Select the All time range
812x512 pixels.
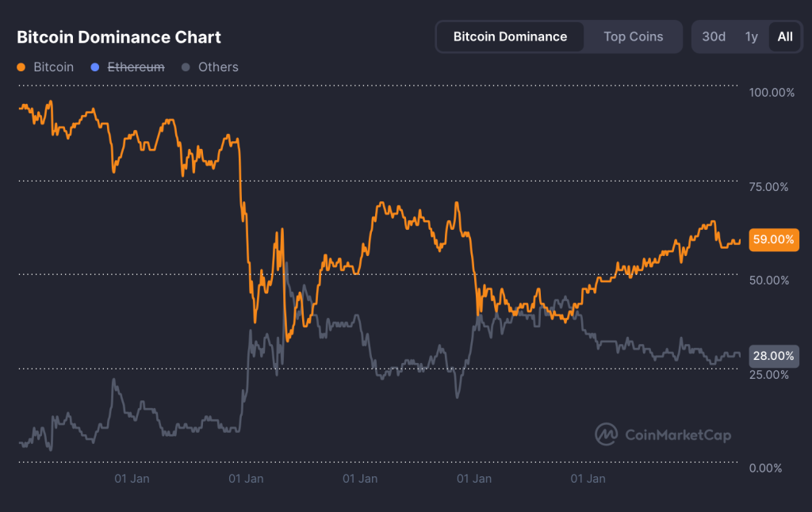tap(783, 36)
